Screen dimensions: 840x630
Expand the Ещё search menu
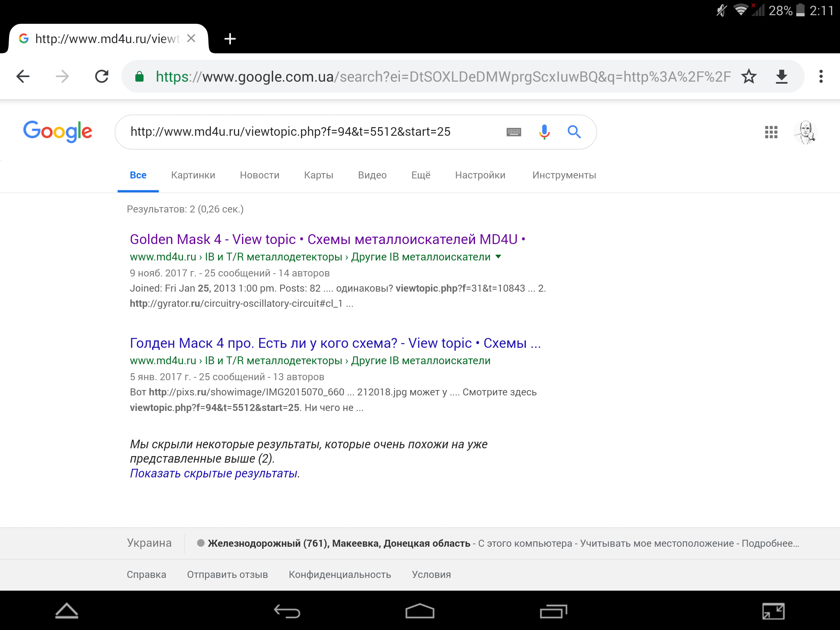tap(421, 175)
